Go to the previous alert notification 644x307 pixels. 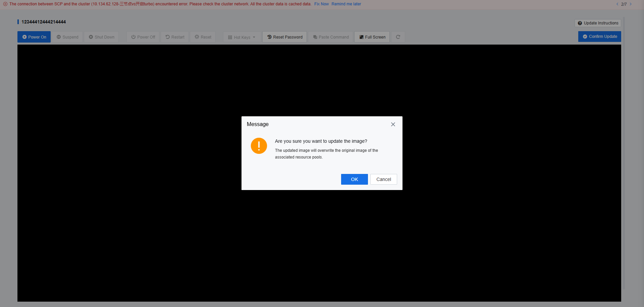617,4
